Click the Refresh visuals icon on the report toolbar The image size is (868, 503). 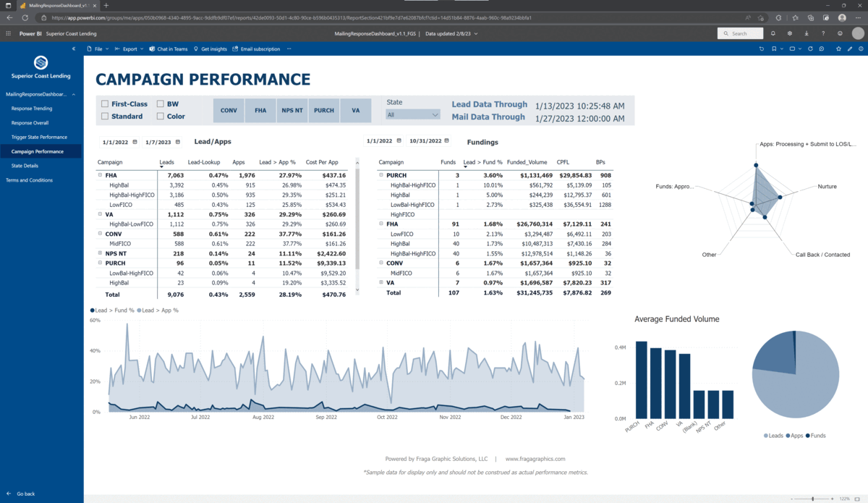(x=810, y=48)
